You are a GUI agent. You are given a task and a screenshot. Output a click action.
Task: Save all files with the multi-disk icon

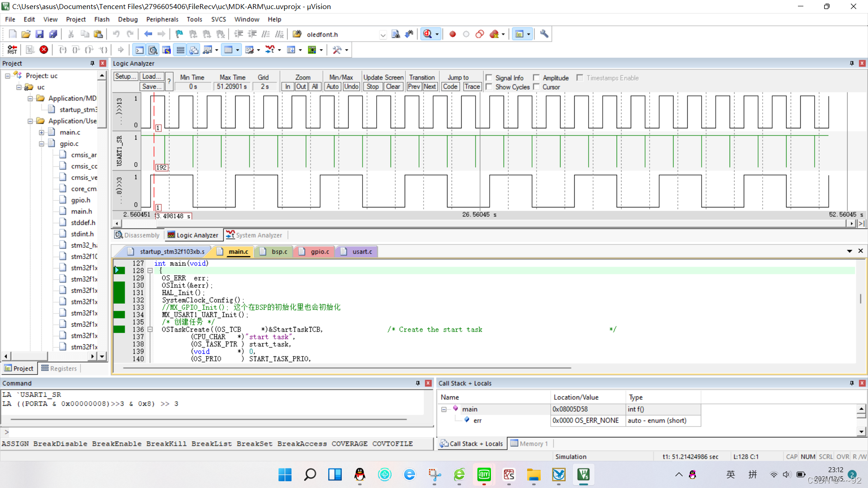[53, 34]
